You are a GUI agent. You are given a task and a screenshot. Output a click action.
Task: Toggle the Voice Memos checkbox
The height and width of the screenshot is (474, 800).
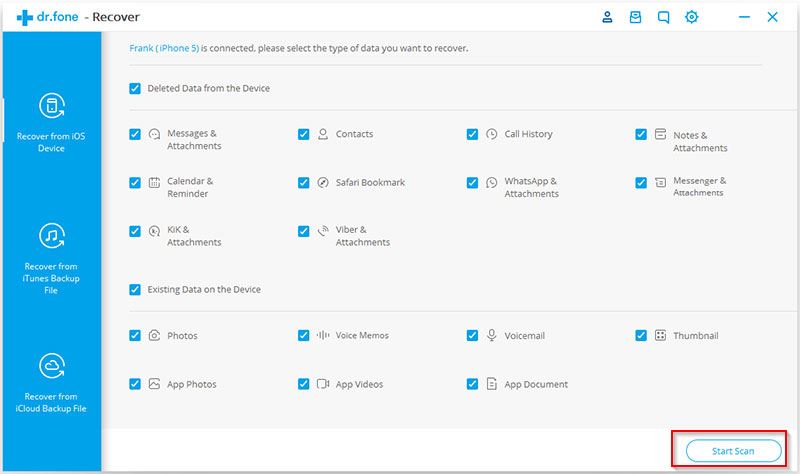click(x=304, y=335)
